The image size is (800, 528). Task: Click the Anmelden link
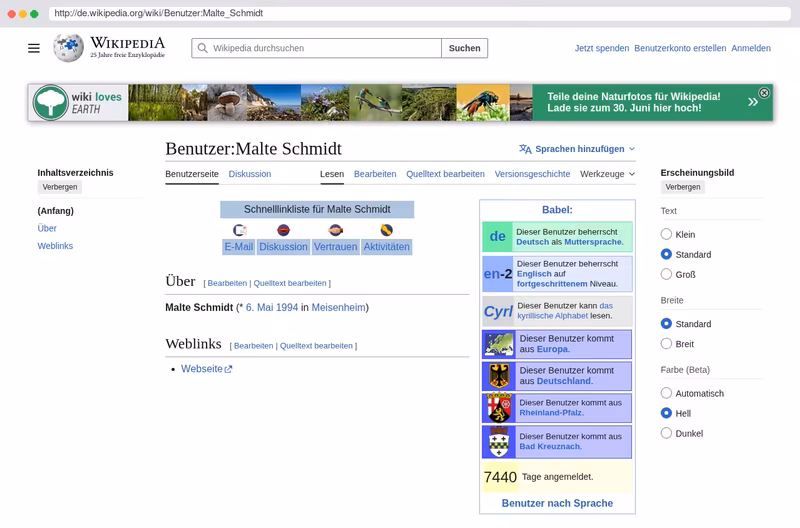(751, 48)
